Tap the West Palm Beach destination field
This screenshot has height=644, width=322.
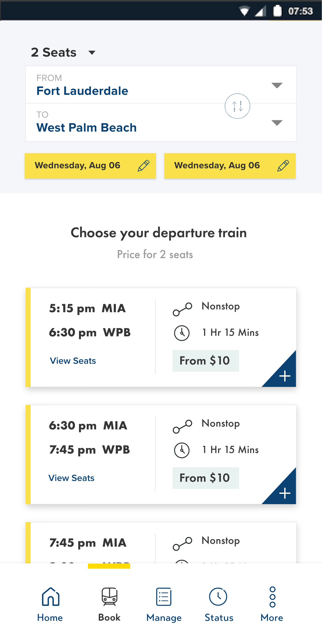pyautogui.click(x=87, y=128)
